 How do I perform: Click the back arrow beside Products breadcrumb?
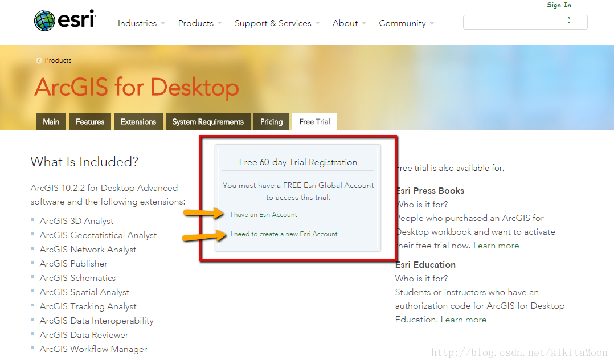click(39, 60)
